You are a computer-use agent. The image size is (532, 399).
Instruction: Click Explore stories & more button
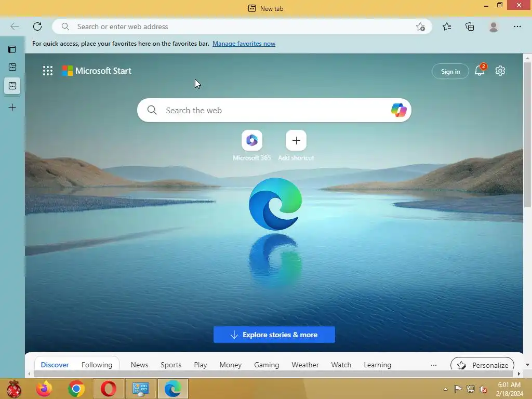274,335
